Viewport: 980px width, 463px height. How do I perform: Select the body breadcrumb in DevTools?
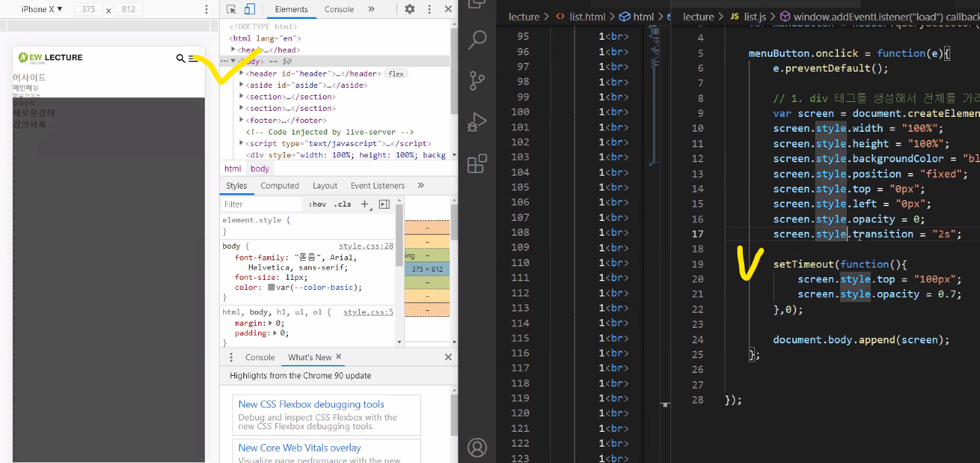coord(260,169)
